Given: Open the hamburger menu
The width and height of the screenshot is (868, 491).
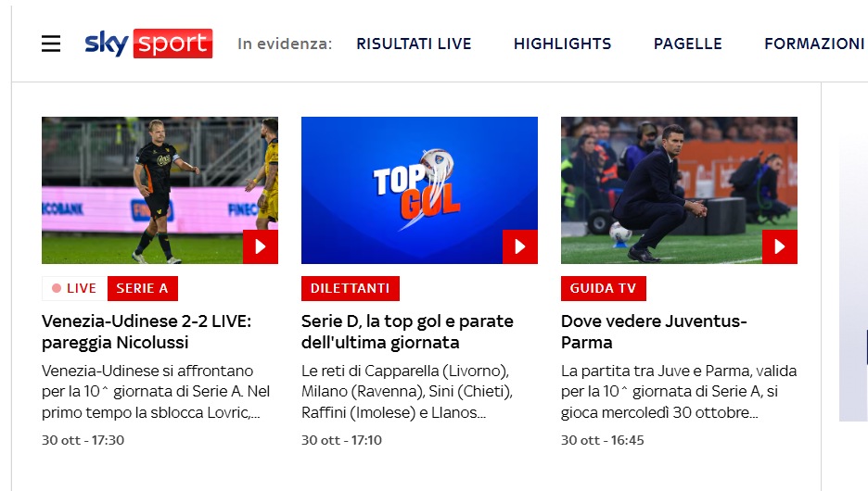Looking at the screenshot, I should click(51, 44).
